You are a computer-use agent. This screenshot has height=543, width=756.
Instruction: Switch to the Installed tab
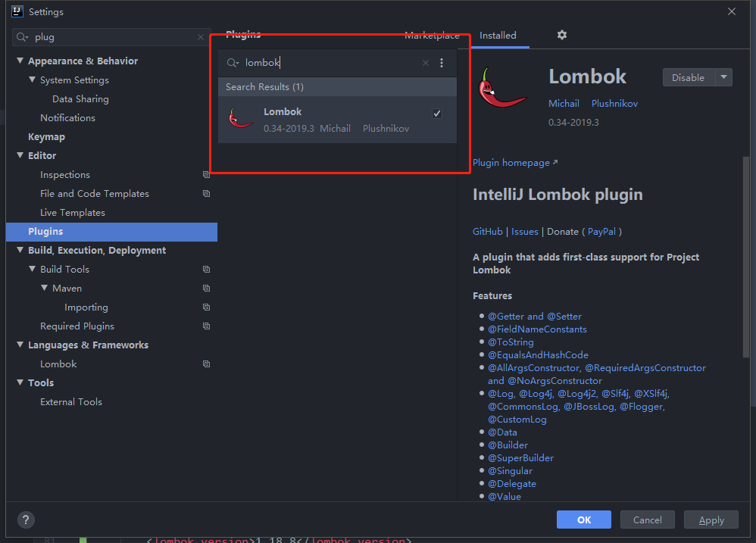click(498, 35)
